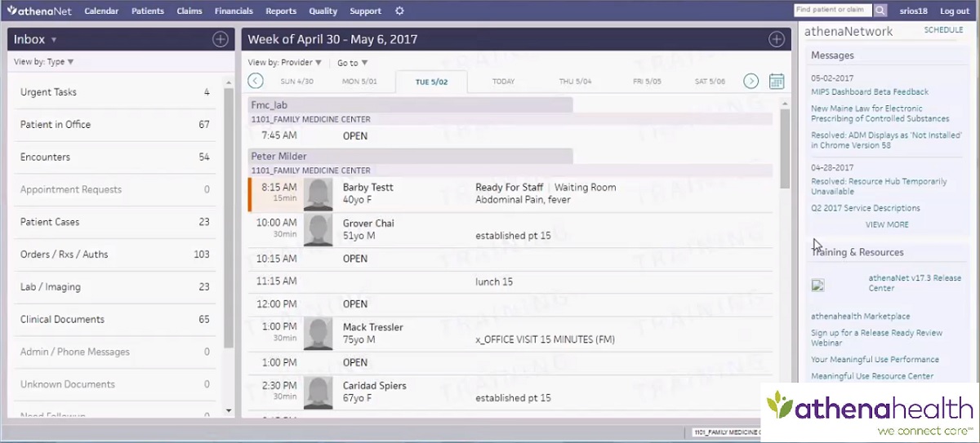This screenshot has width=980, height=443.
Task: Open the Go to dropdown
Action: click(353, 63)
